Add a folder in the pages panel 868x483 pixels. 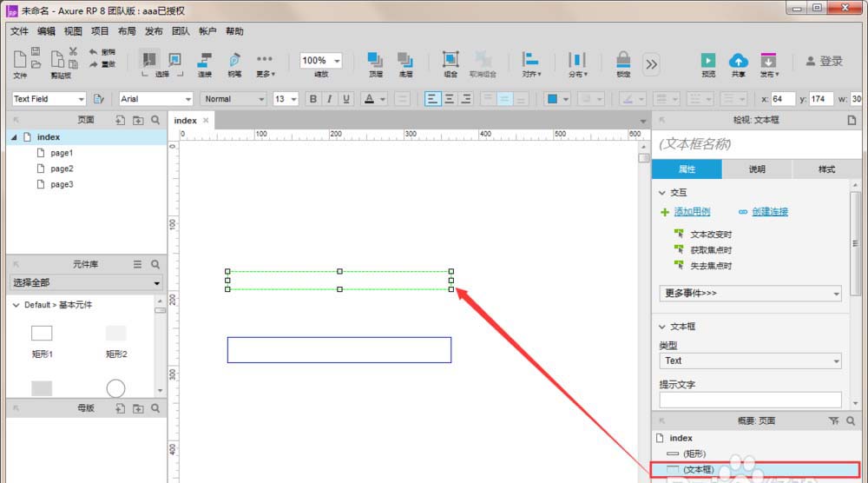coord(138,120)
